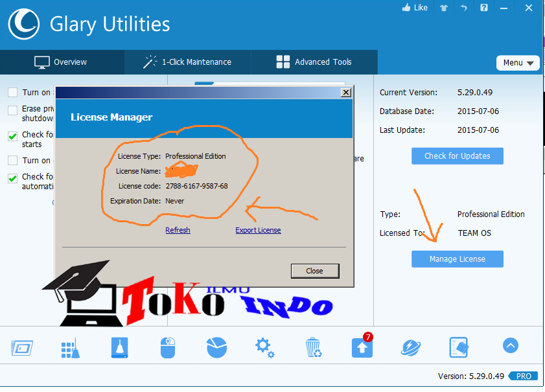This screenshot has width=545, height=392.
Task: Open the Disk Cleaner broom icon
Action: tap(120, 347)
